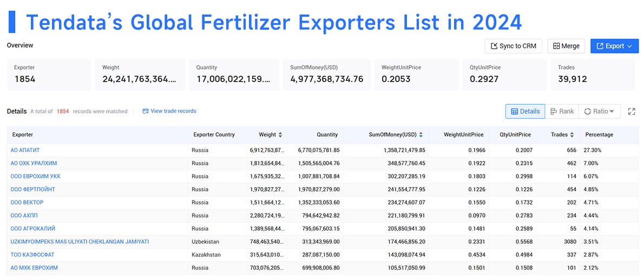The image size is (644, 280).
Task: Click the 656 trades cell
Action: (x=571, y=150)
